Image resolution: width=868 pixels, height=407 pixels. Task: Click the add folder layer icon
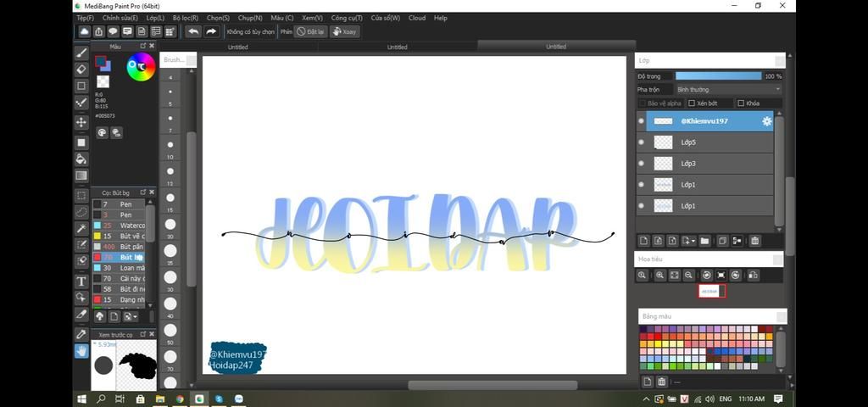click(x=704, y=241)
